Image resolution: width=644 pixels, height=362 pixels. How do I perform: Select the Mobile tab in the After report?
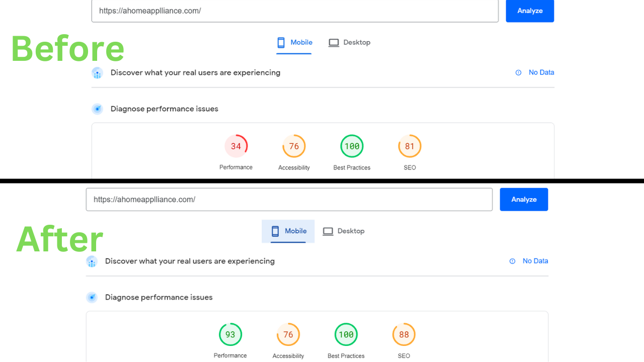tap(288, 231)
